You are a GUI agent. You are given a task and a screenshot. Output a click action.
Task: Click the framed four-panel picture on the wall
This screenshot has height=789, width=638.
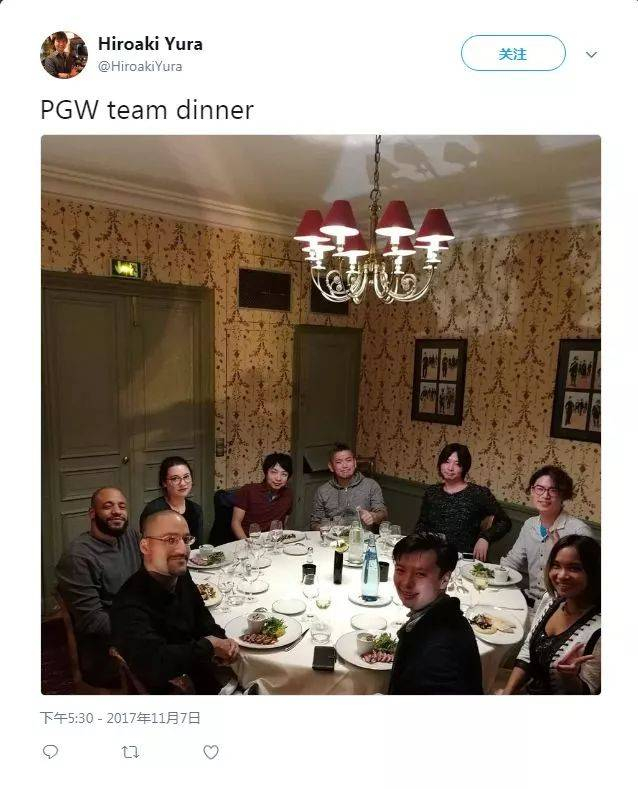(x=439, y=381)
